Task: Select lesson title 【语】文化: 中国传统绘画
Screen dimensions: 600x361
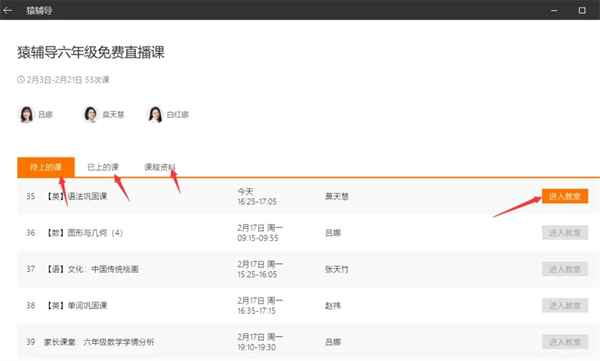Action: tap(92, 269)
